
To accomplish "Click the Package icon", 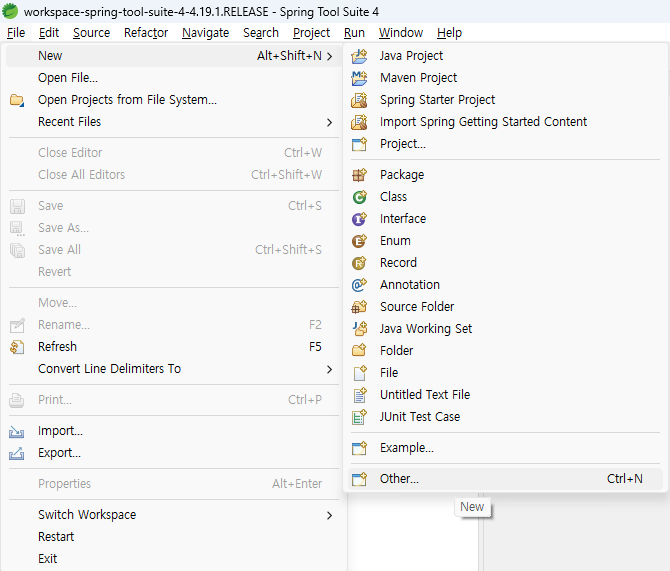I will tap(359, 175).
